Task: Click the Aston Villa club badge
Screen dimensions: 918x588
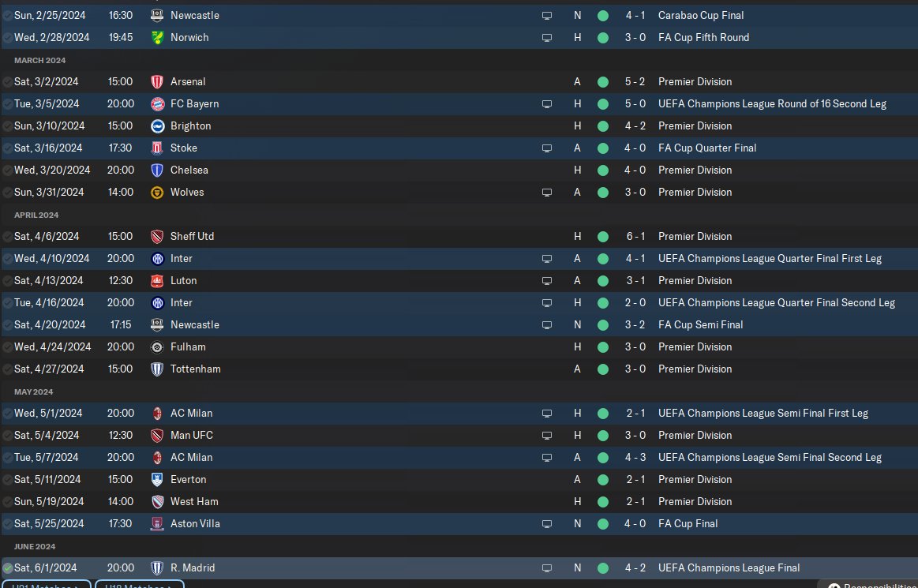Action: [156, 523]
